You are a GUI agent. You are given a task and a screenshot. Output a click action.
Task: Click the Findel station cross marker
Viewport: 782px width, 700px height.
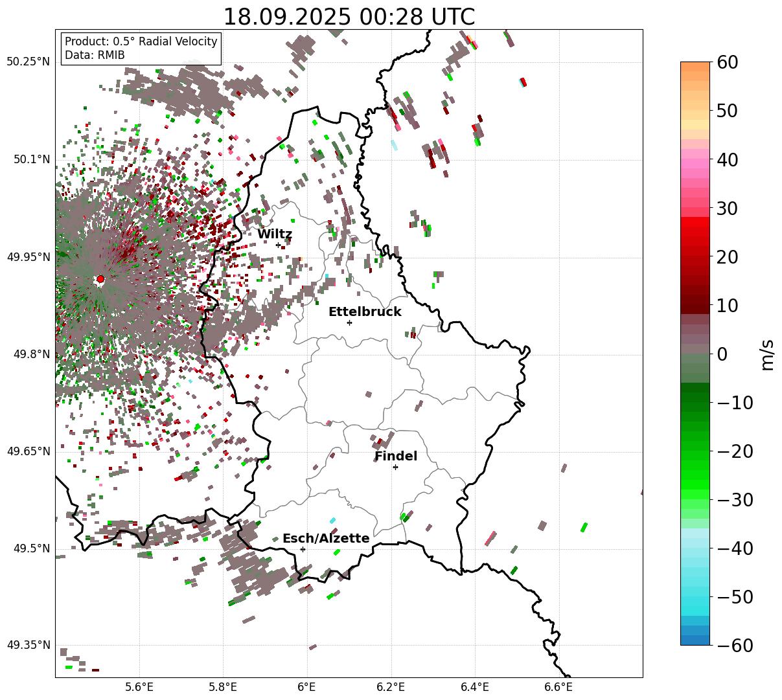(395, 467)
